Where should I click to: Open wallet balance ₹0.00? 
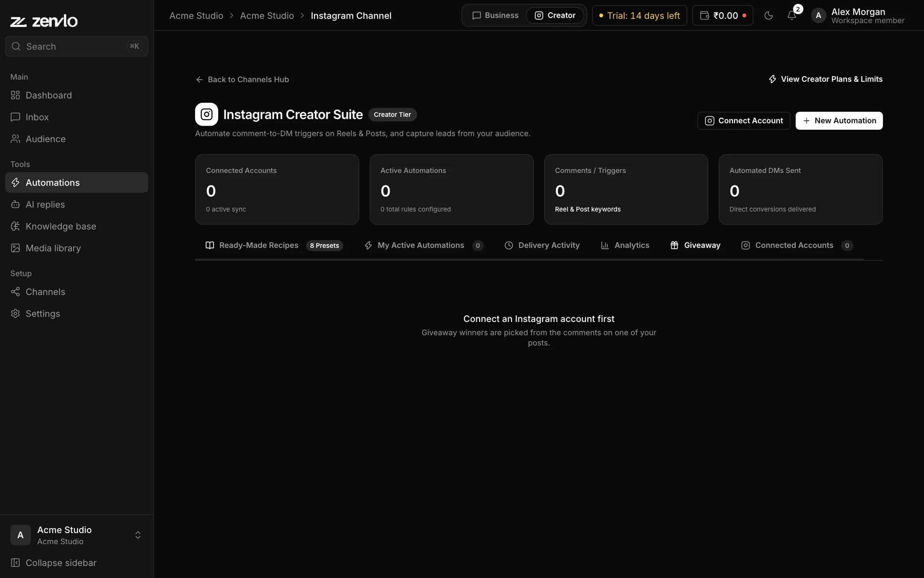(x=723, y=15)
